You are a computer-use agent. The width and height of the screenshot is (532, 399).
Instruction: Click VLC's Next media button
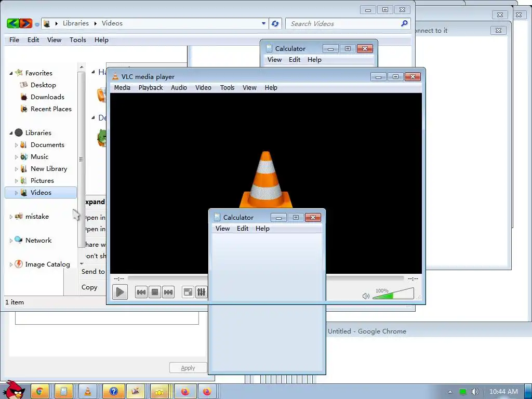pyautogui.click(x=168, y=292)
